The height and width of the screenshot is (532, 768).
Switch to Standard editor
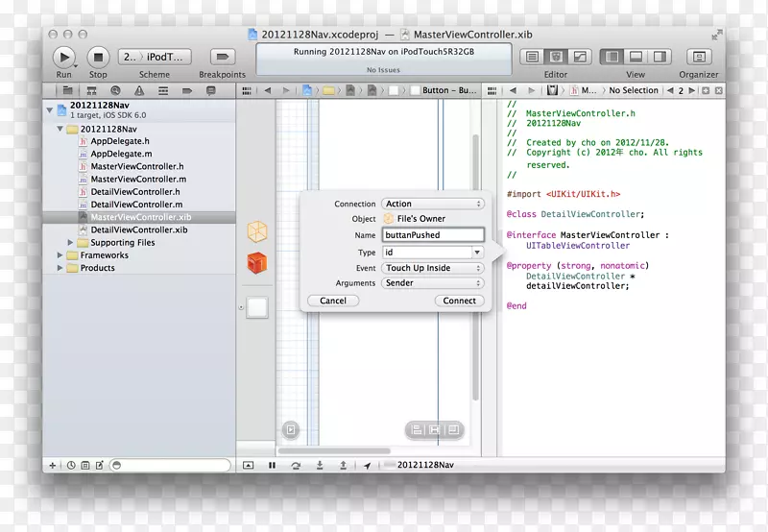(532, 57)
